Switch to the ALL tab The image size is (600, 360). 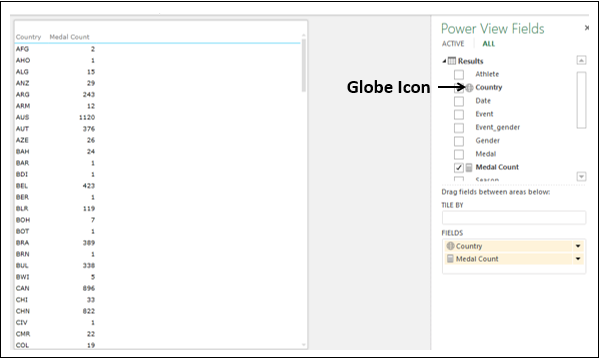[x=488, y=44]
